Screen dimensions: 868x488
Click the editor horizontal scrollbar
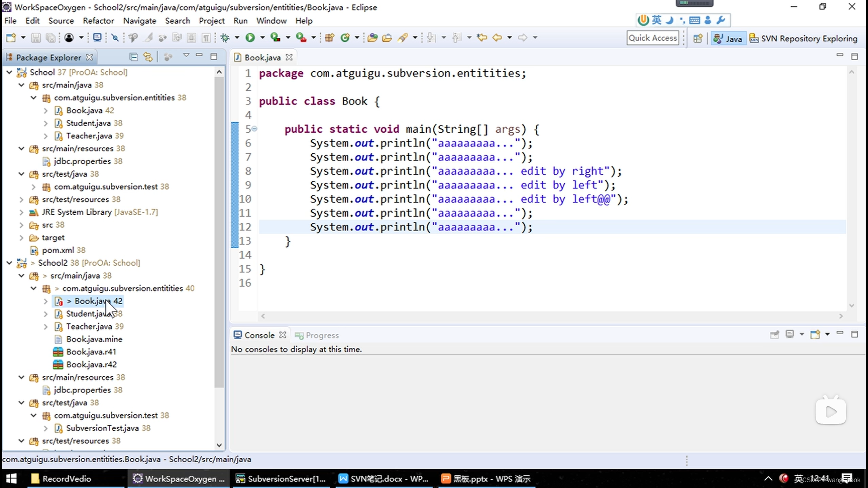(x=552, y=316)
